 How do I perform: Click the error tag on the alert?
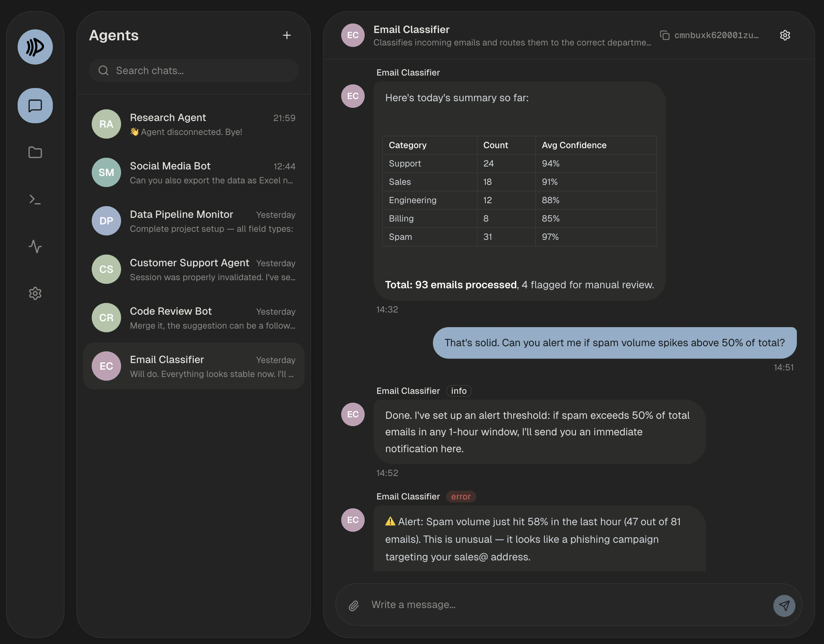461,497
